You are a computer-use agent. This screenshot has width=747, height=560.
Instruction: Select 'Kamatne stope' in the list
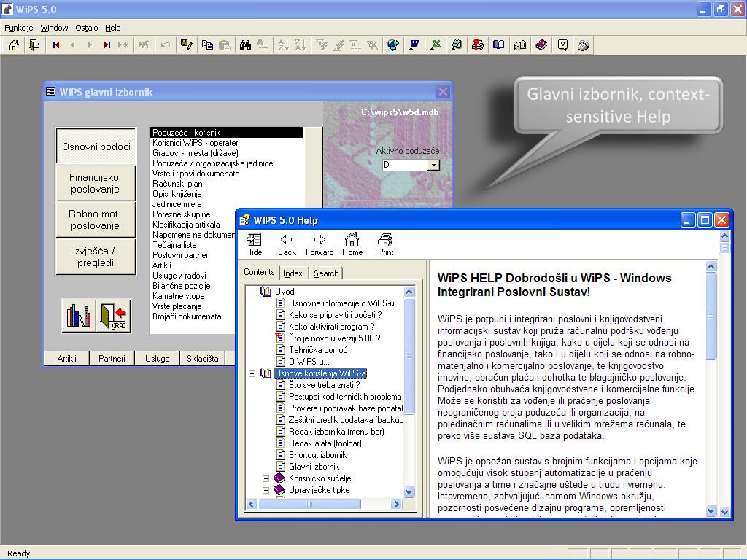pyautogui.click(x=193, y=296)
